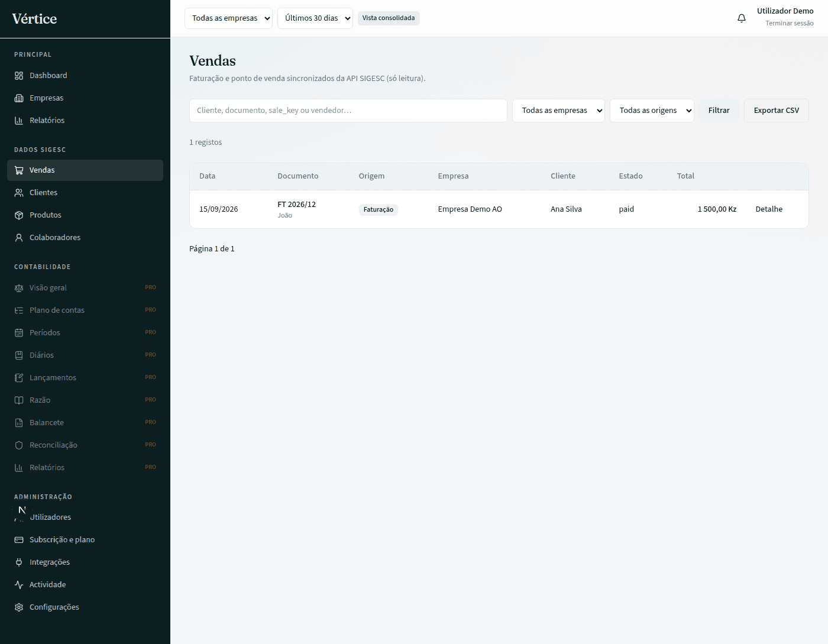Click the Empresas building icon
The image size is (828, 644).
pos(19,98)
